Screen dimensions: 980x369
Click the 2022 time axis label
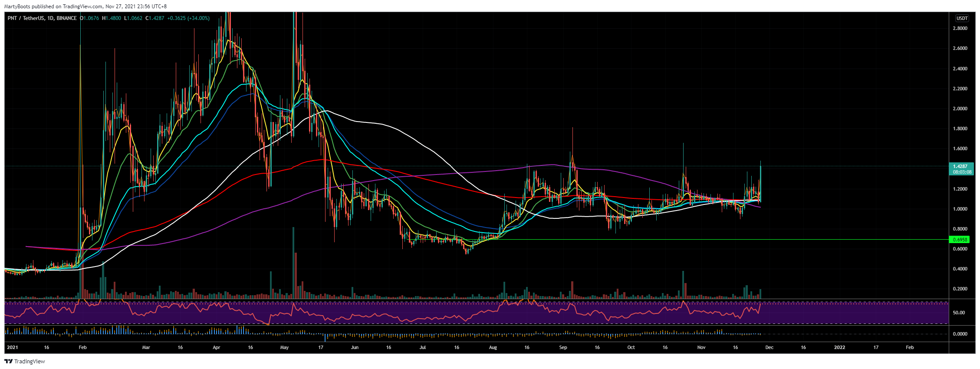[840, 347]
